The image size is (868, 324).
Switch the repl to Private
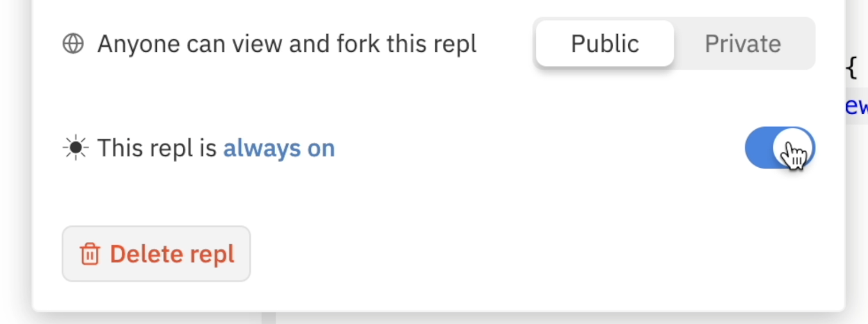coord(743,44)
